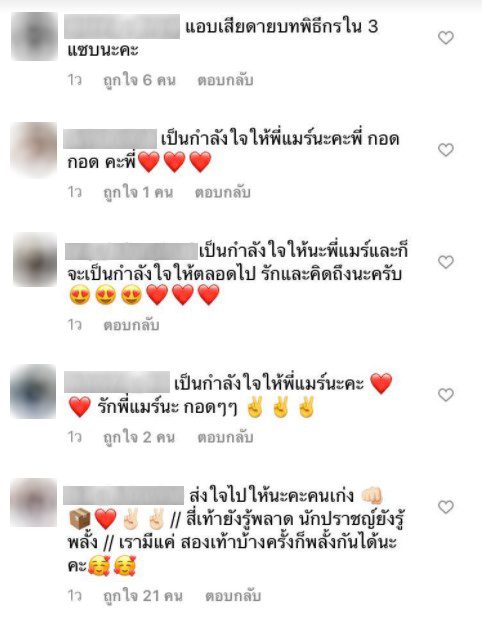The width and height of the screenshot is (482, 618).
Task: Open the first commenter's profile picture
Action: click(x=34, y=36)
